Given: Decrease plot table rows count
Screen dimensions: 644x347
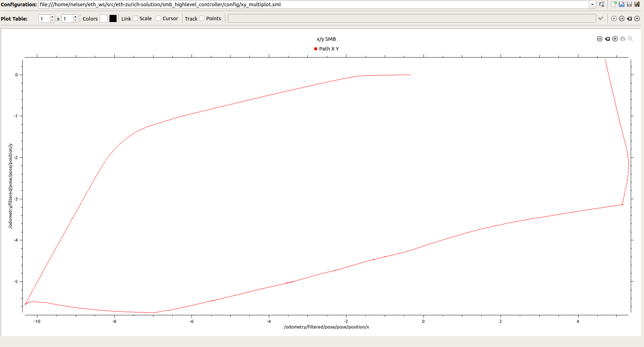Looking at the screenshot, I should [x=52, y=21].
